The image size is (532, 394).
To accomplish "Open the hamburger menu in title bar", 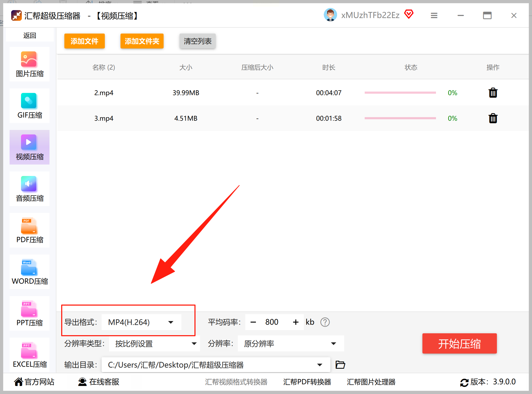I will coord(434,16).
